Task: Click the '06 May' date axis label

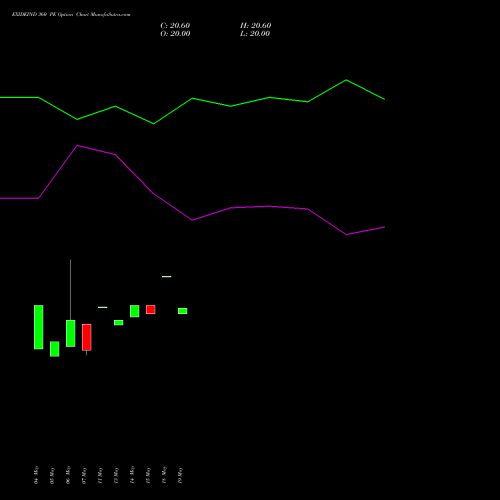Action: click(x=68, y=475)
